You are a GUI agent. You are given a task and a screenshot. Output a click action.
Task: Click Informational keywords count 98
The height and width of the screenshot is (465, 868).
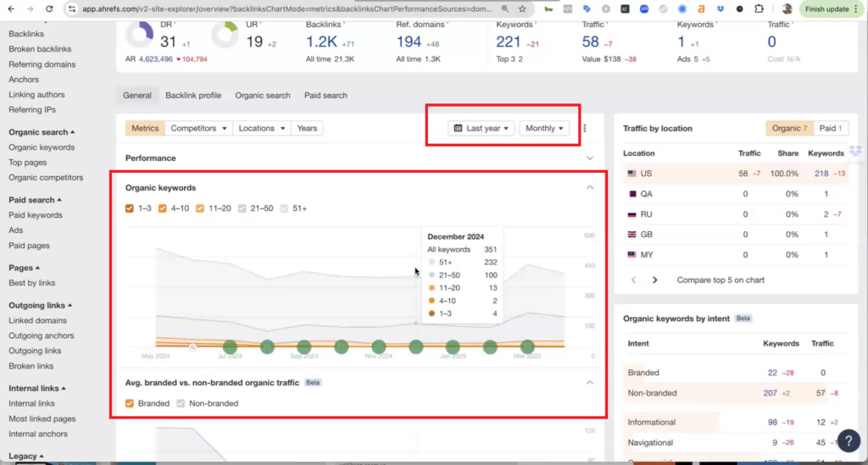pyautogui.click(x=772, y=422)
